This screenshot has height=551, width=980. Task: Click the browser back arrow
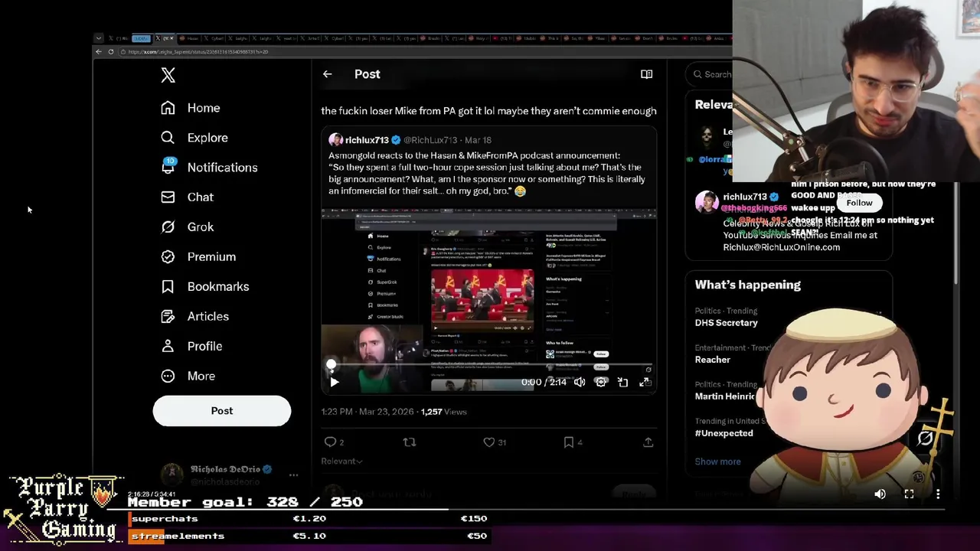(98, 52)
